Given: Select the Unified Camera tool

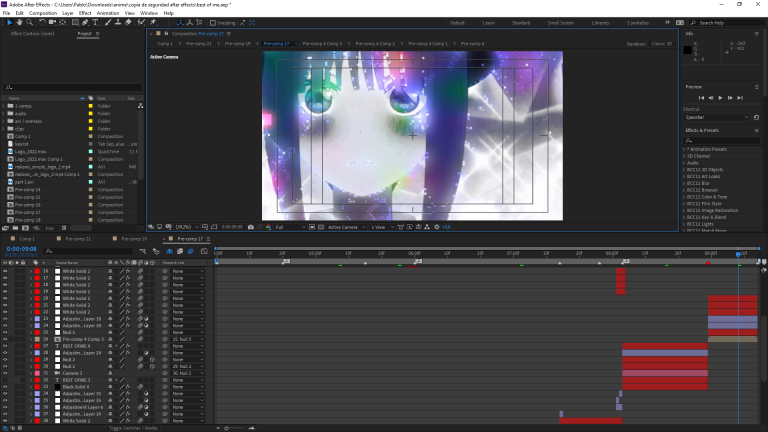Looking at the screenshot, I should [52, 23].
